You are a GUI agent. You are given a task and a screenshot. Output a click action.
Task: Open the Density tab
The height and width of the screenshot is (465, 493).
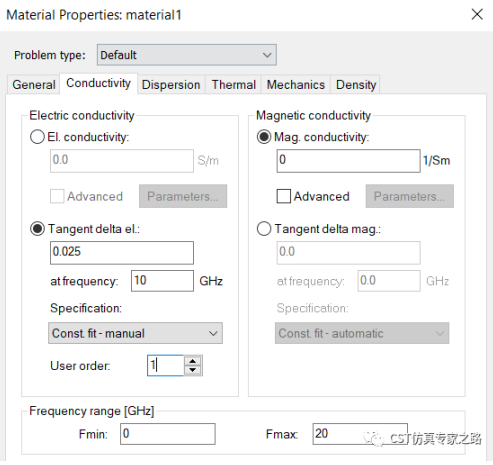[x=356, y=85]
